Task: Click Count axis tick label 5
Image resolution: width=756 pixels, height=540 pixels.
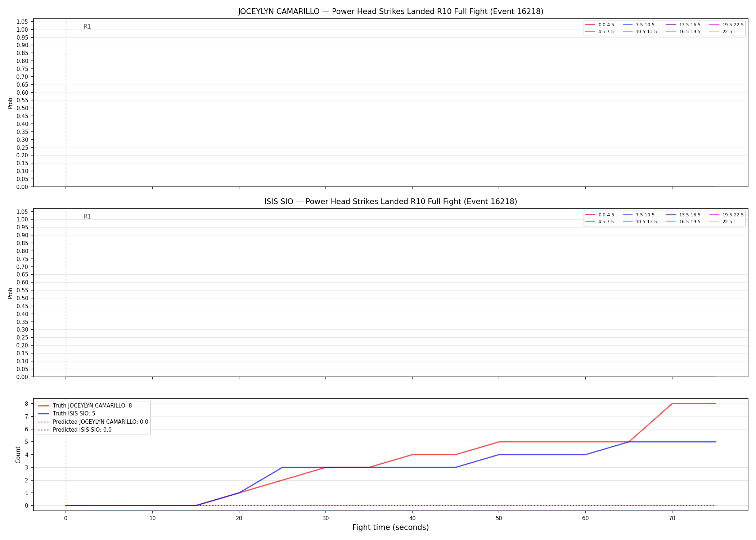Action: [x=26, y=442]
